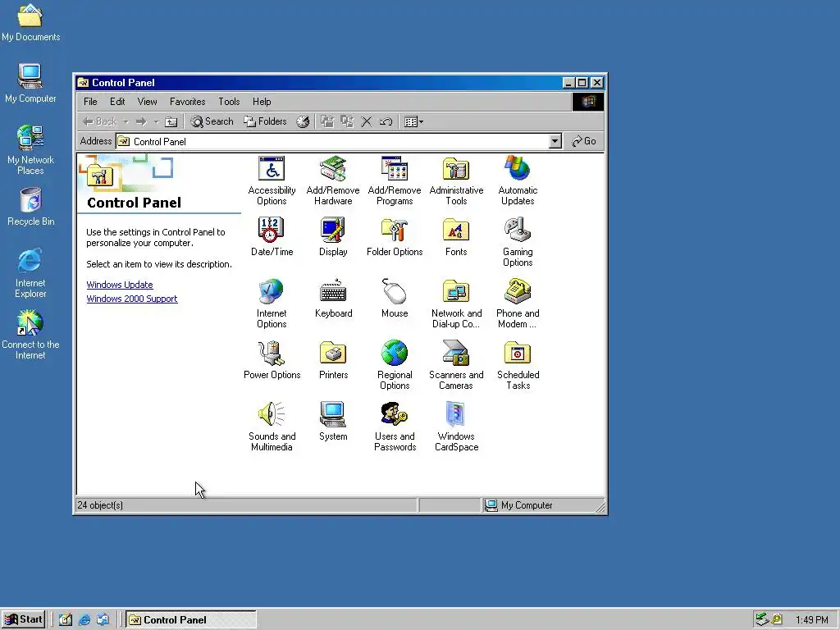
Task: Open Windows CardSpace icon
Action: pyautogui.click(x=456, y=427)
